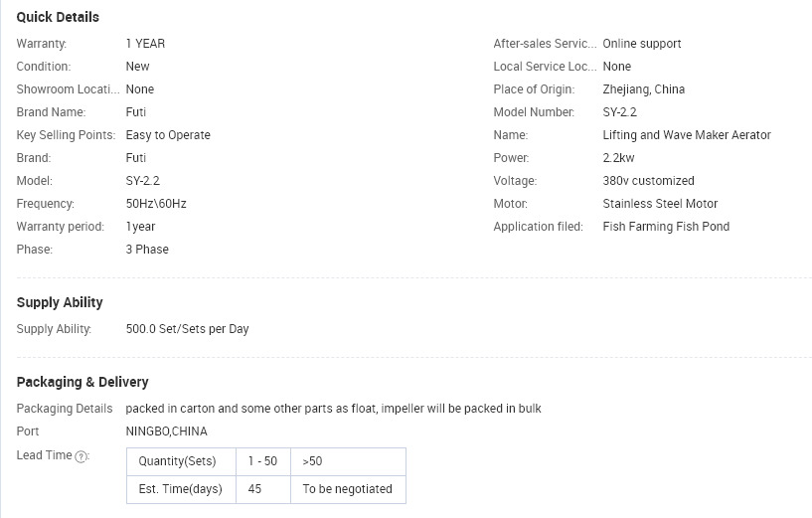Click the 'Online support' after-sales value

642,44
